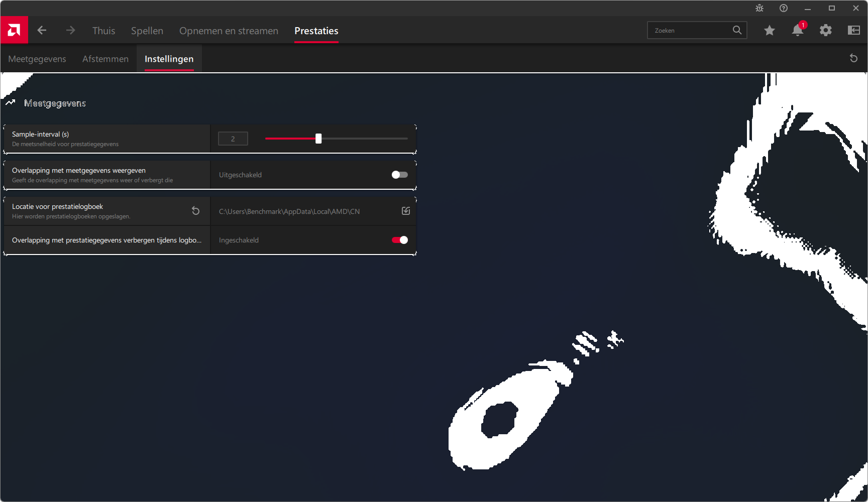Open the Spellen menu

pyautogui.click(x=147, y=31)
